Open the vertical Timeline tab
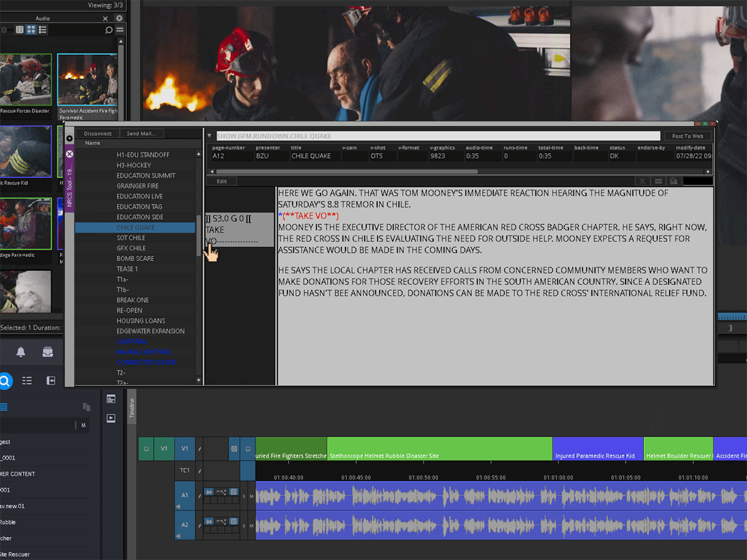 [x=131, y=408]
